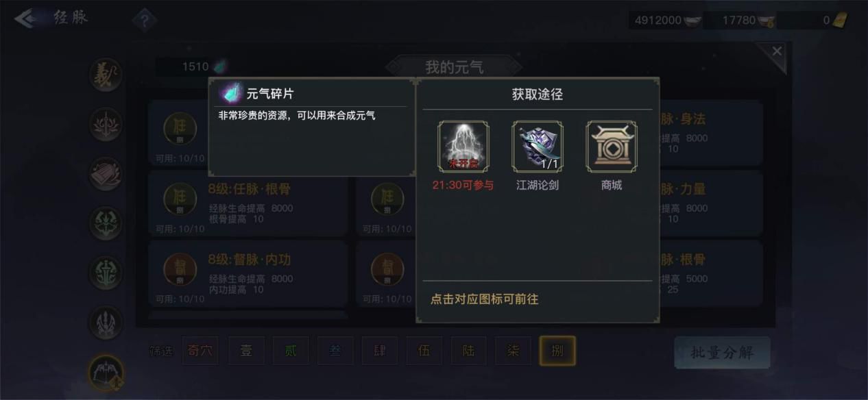868x400 pixels.
Task: Open the bottom highlighted sidebar icon
Action: point(106,372)
